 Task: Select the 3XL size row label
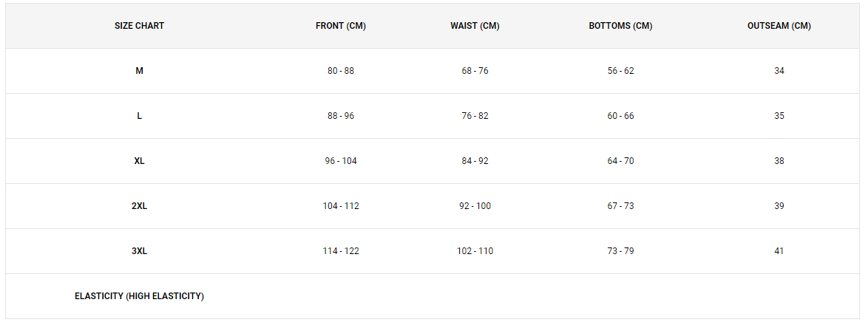tap(140, 251)
